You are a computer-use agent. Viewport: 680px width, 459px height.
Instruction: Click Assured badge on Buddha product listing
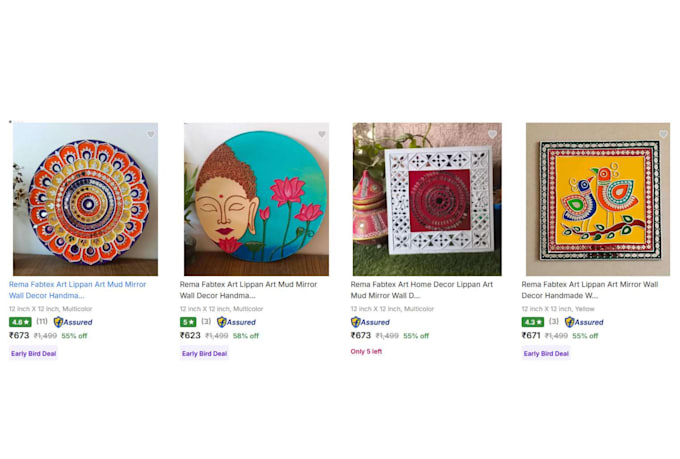(x=236, y=322)
